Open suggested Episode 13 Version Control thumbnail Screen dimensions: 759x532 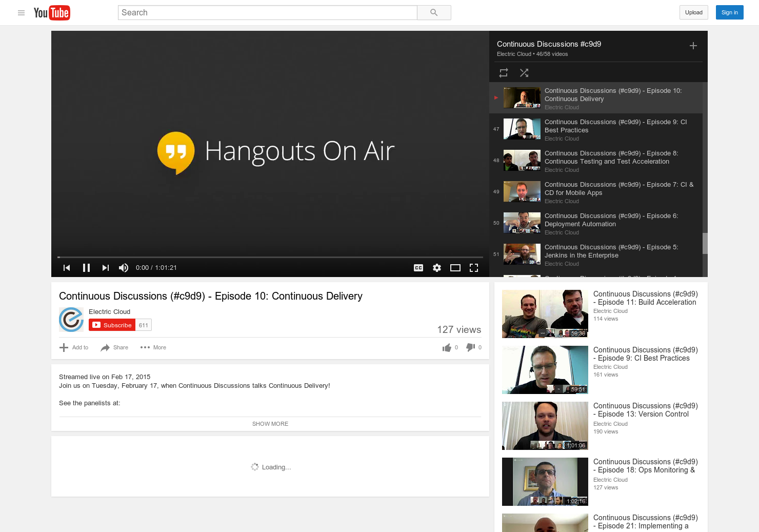(545, 426)
